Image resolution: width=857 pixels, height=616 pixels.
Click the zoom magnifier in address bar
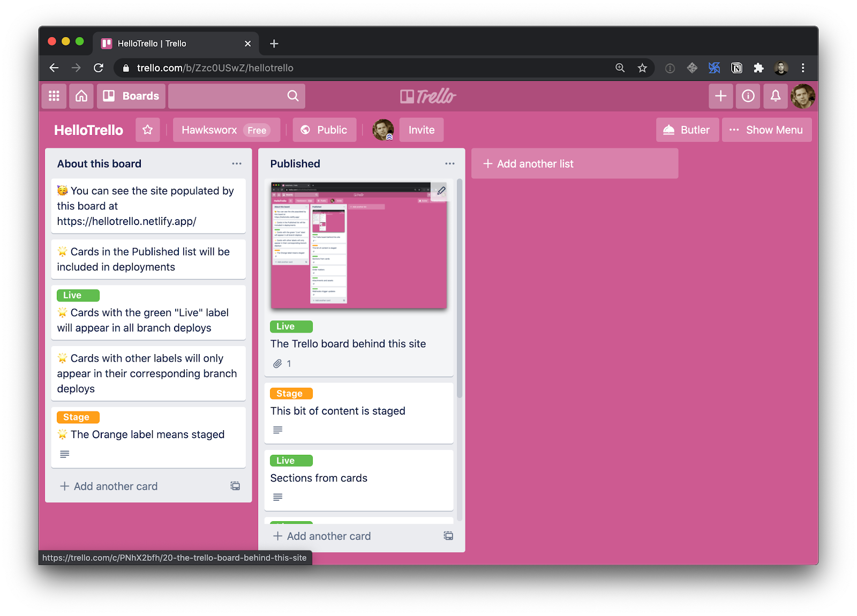click(620, 68)
